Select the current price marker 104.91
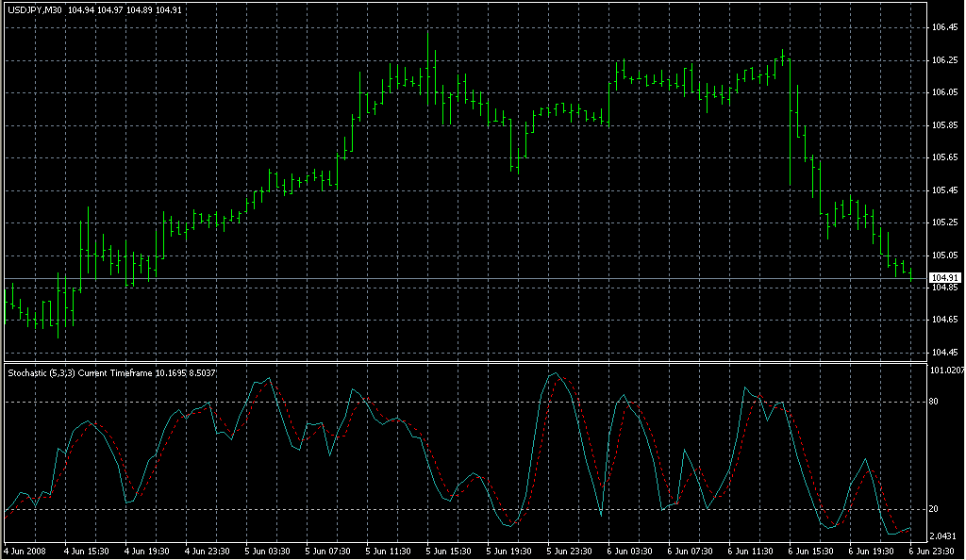The width and height of the screenshot is (966, 560). pyautogui.click(x=944, y=277)
